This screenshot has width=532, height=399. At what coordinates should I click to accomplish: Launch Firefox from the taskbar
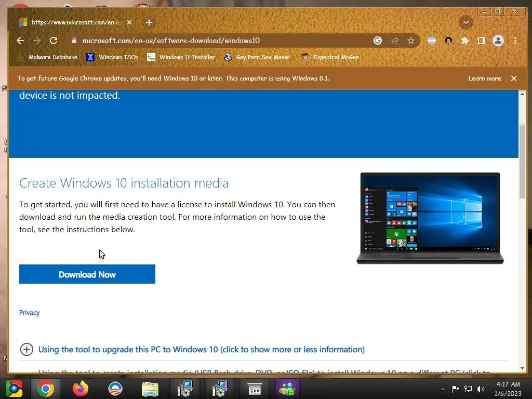tap(81, 389)
